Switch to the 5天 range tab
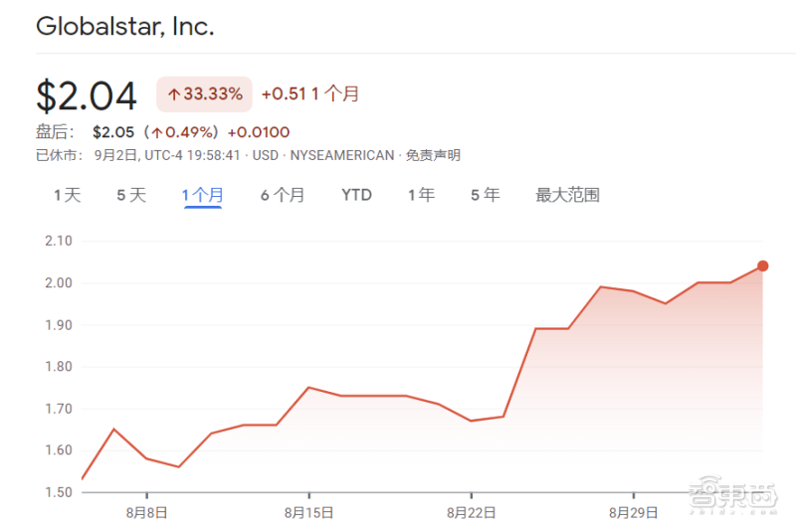Image resolution: width=796 pixels, height=532 pixels. (x=131, y=195)
